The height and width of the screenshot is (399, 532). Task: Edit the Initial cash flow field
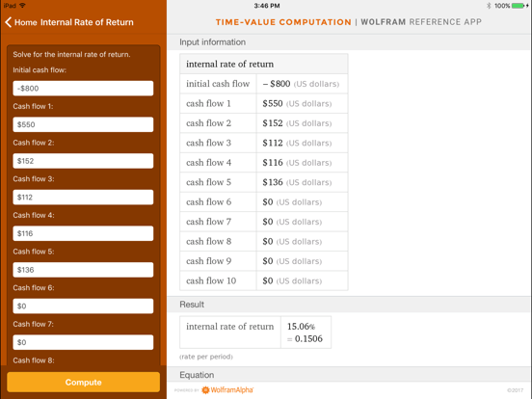[83, 89]
